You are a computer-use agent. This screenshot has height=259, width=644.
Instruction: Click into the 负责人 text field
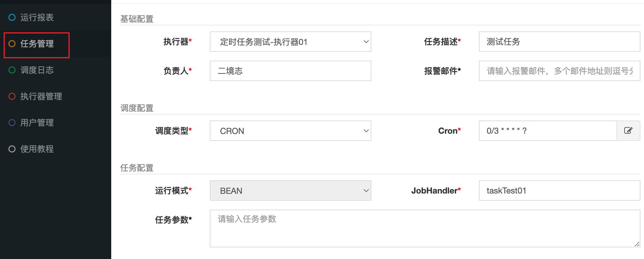click(290, 71)
